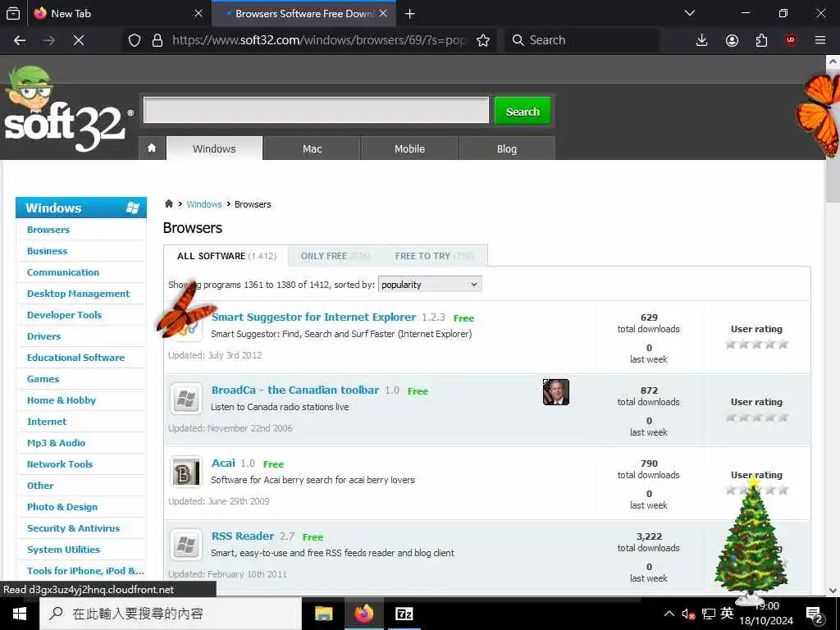Rate Smart Suggestor using its stars

[756, 344]
